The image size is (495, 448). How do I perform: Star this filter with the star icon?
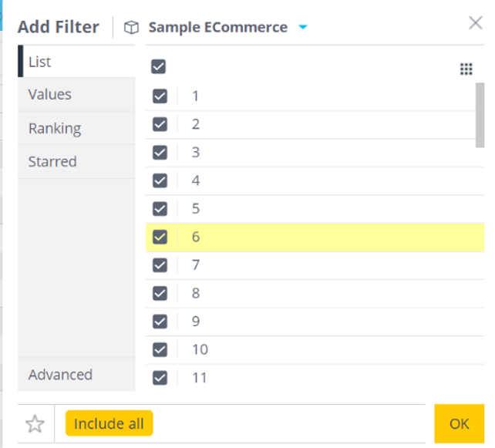[x=35, y=423]
